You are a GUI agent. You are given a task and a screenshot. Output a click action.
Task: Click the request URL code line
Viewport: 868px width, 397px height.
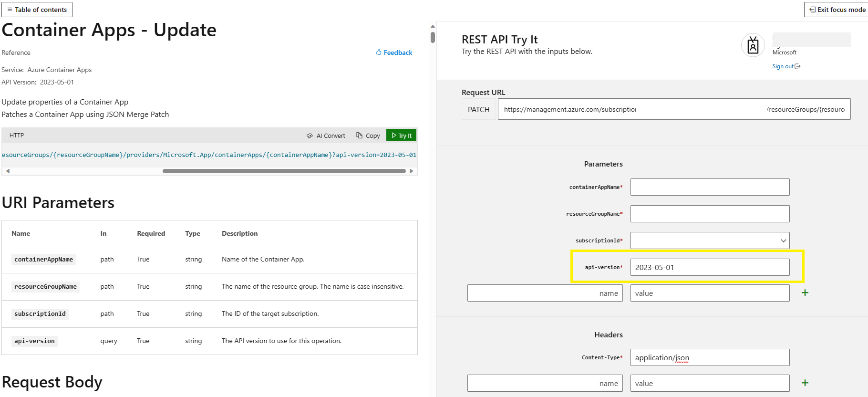point(209,155)
